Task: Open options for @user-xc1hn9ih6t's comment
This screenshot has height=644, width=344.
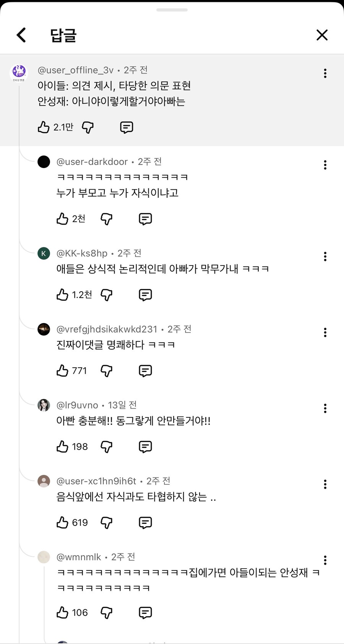Action: tap(325, 484)
